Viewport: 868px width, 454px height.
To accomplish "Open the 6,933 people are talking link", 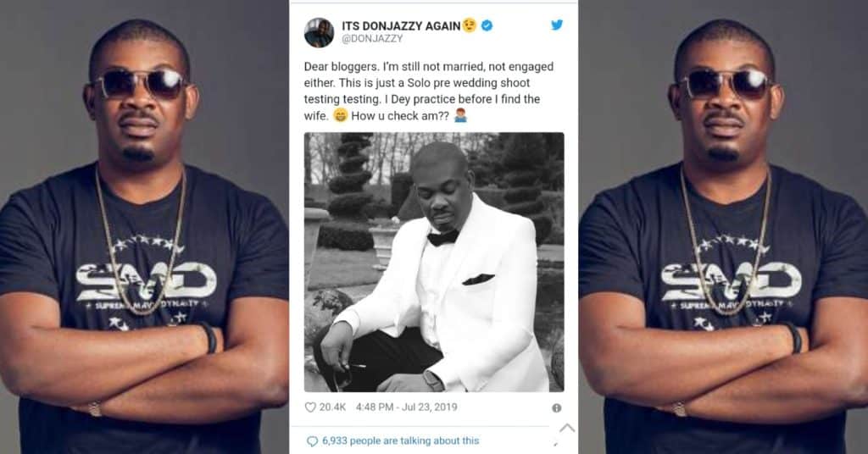I will (x=401, y=440).
